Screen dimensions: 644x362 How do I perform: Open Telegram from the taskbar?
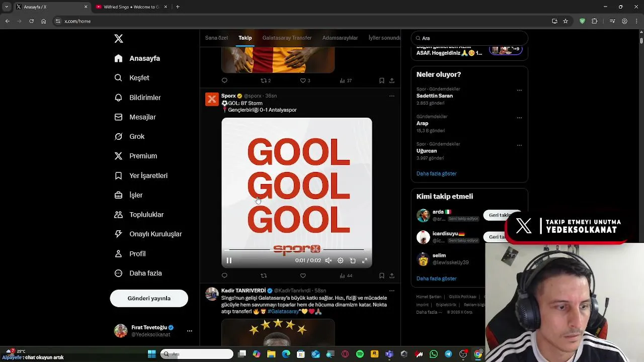(448, 354)
